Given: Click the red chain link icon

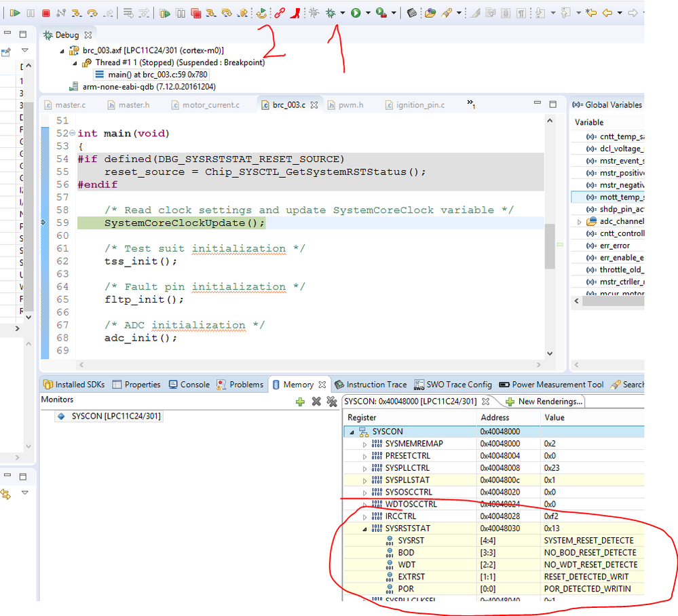Looking at the screenshot, I should click(x=280, y=13).
